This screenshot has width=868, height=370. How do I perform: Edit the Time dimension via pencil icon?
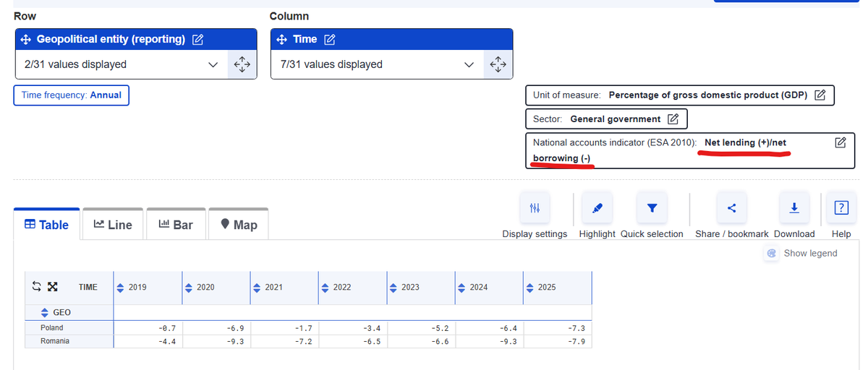[x=330, y=40]
